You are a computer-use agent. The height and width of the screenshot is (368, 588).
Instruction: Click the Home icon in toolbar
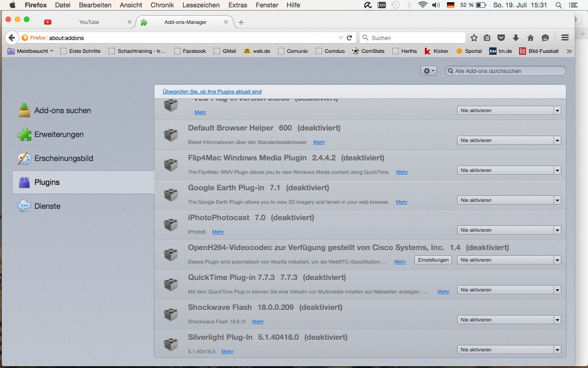click(x=531, y=38)
